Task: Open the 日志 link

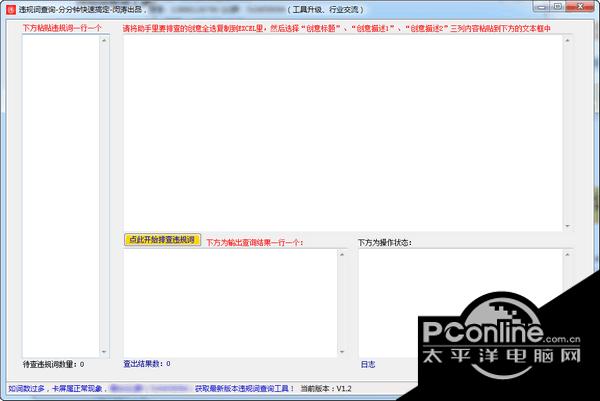Action: pyautogui.click(x=368, y=364)
